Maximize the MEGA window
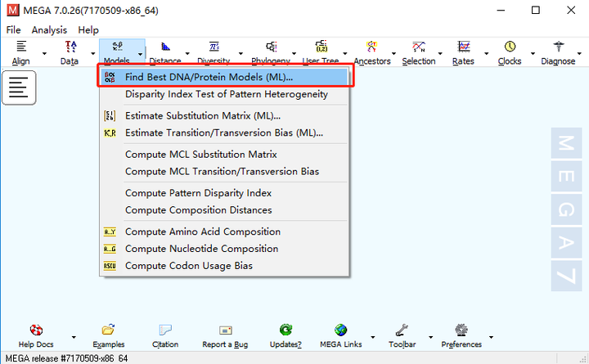The height and width of the screenshot is (364, 589). pyautogui.click(x=536, y=10)
